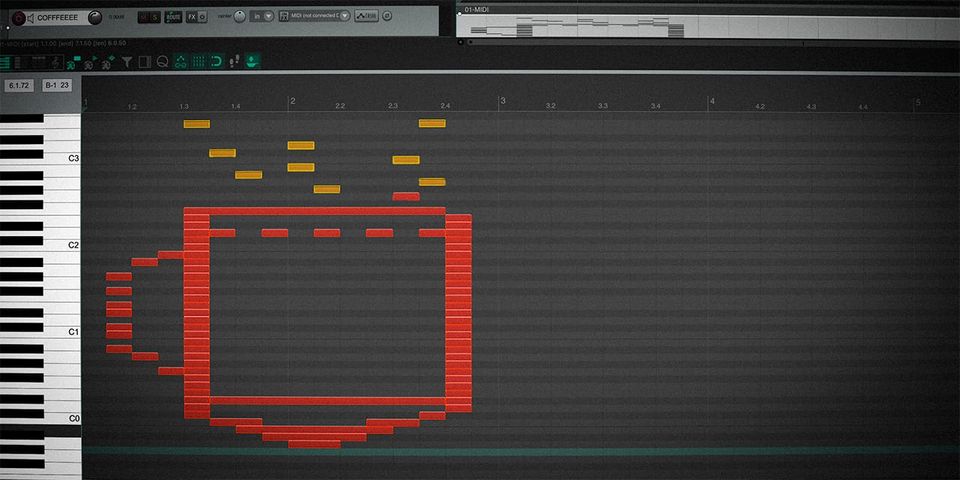Click the COFFFEEEE track name field
960x480 pixels.
click(58, 18)
